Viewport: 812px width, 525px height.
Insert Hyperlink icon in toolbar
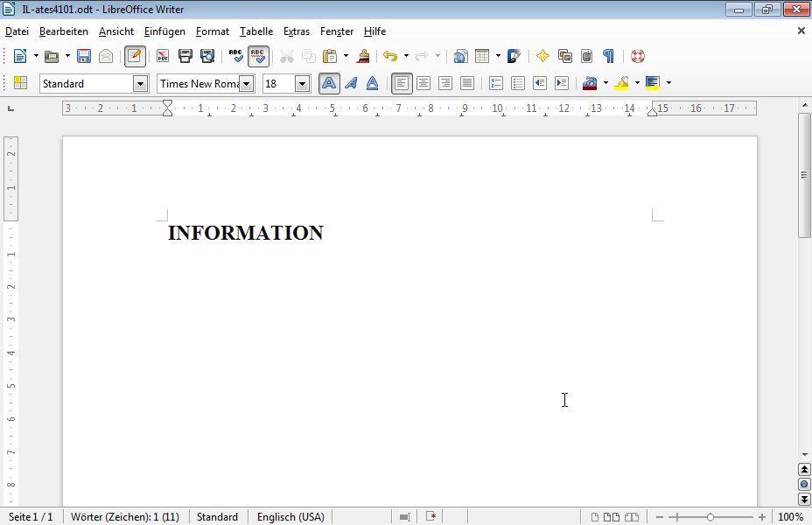coord(460,56)
